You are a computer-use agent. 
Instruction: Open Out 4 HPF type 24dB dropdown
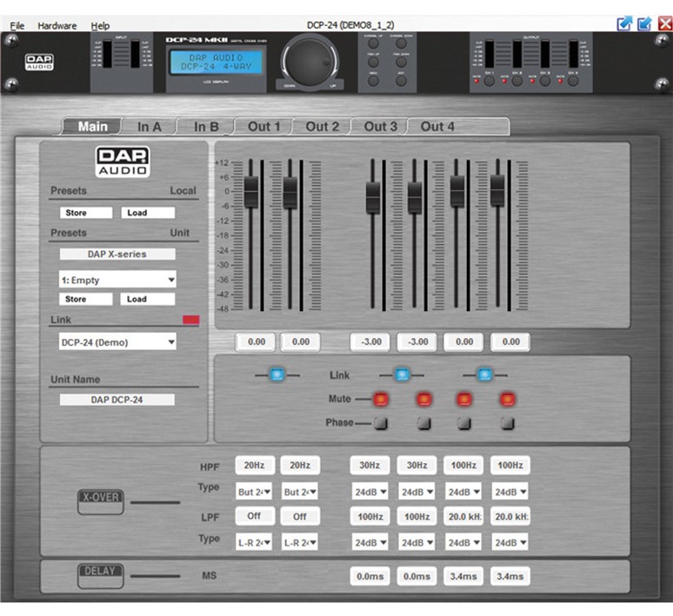[510, 492]
